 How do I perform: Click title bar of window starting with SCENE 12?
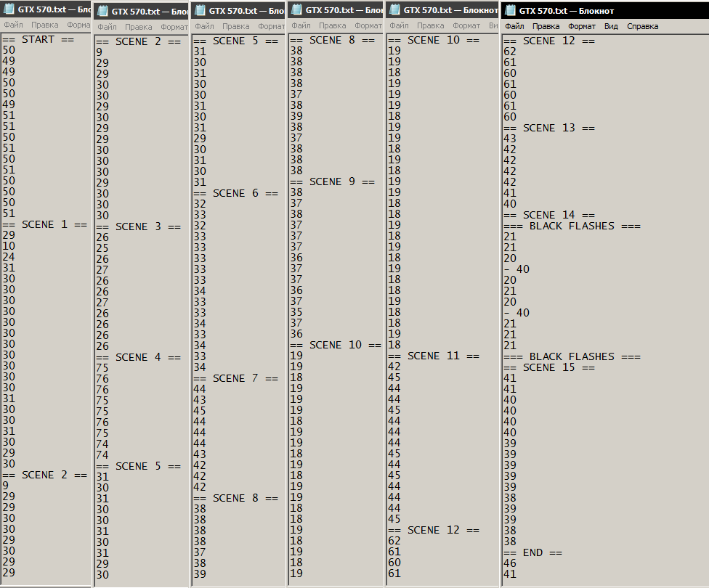[x=605, y=10]
